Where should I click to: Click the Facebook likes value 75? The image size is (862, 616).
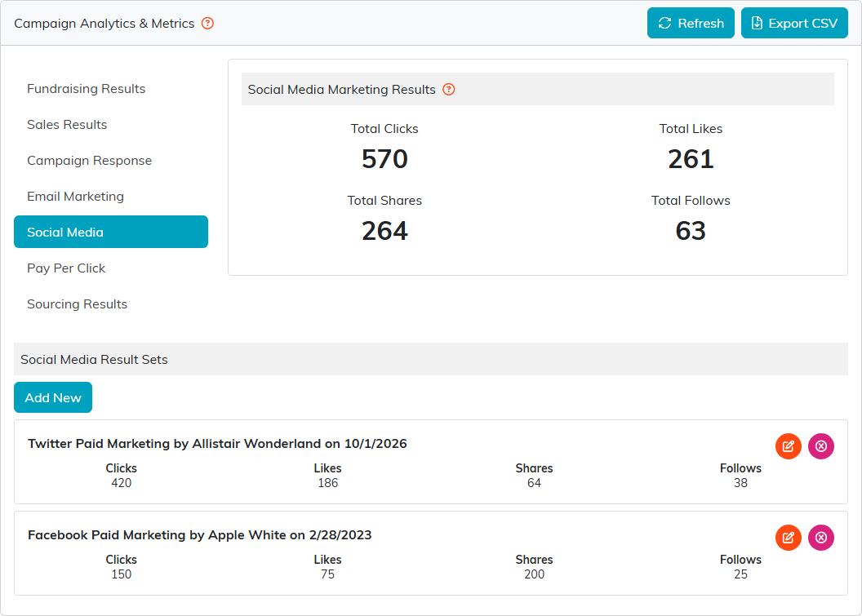327,574
